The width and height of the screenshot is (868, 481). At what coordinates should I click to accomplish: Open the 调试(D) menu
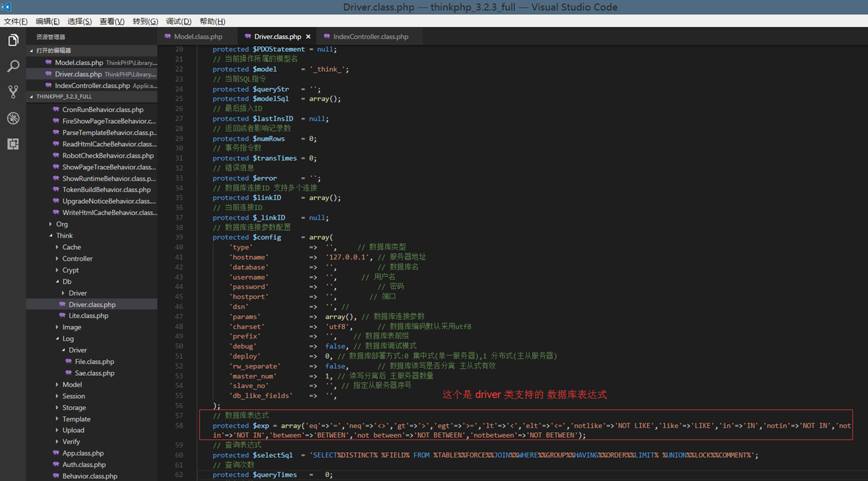click(178, 21)
